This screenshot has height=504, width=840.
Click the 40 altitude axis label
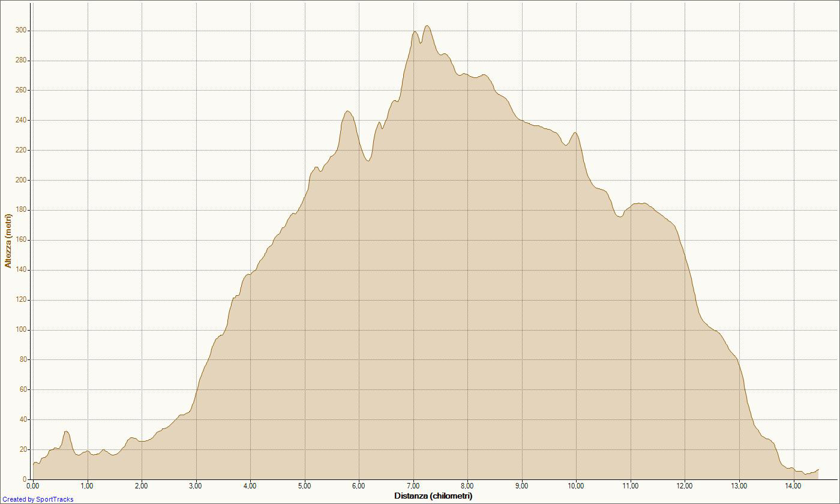pyautogui.click(x=23, y=420)
